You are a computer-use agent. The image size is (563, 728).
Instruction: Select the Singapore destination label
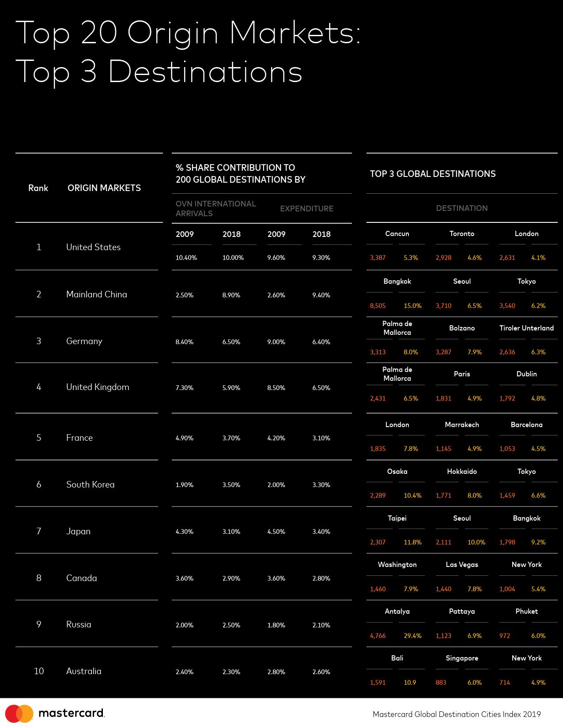(462, 658)
